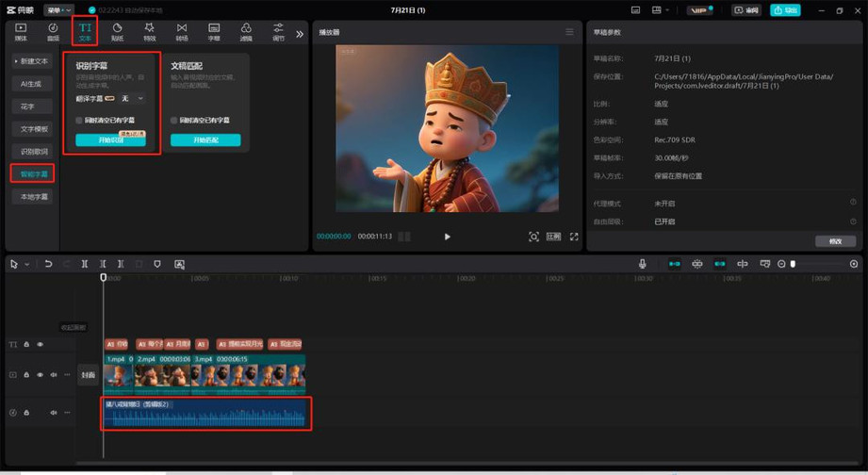Toggle main track magnet
Screen dimensions: 868x475
[x=674, y=264]
